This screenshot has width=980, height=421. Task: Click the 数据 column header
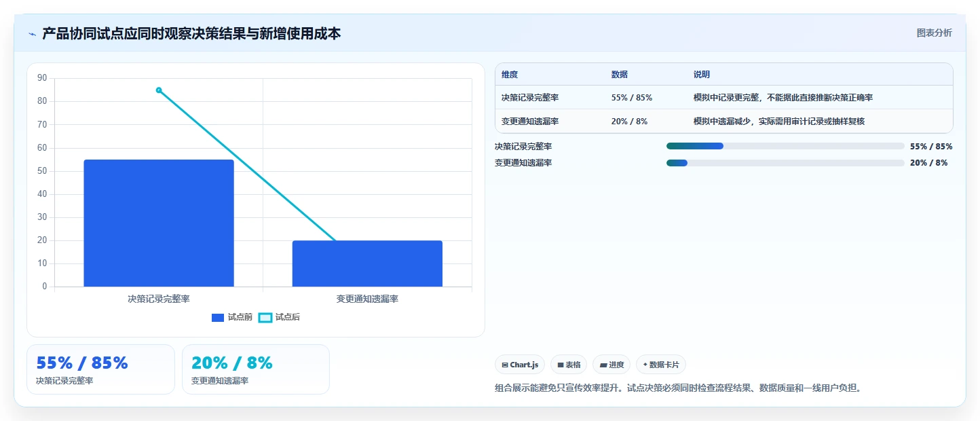620,75
